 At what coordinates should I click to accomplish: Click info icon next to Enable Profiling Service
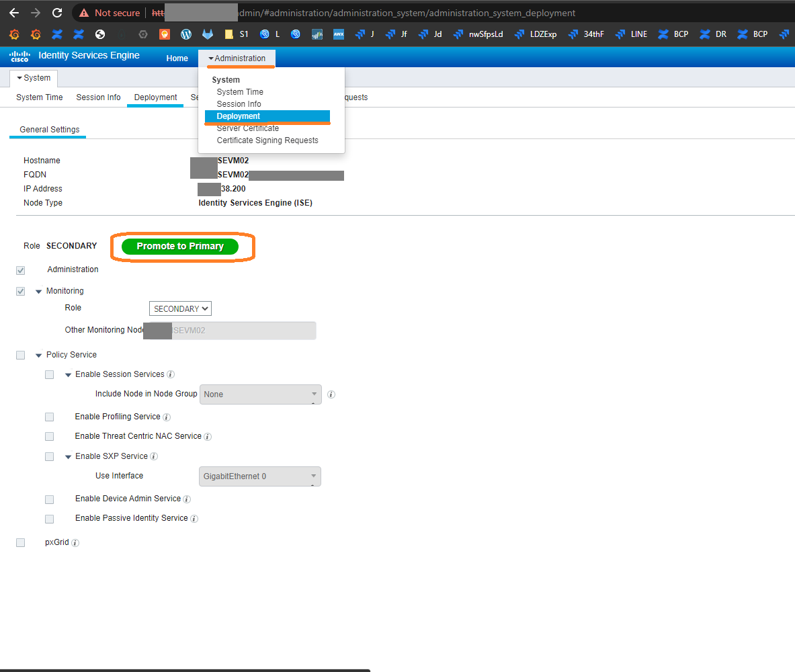click(x=167, y=417)
